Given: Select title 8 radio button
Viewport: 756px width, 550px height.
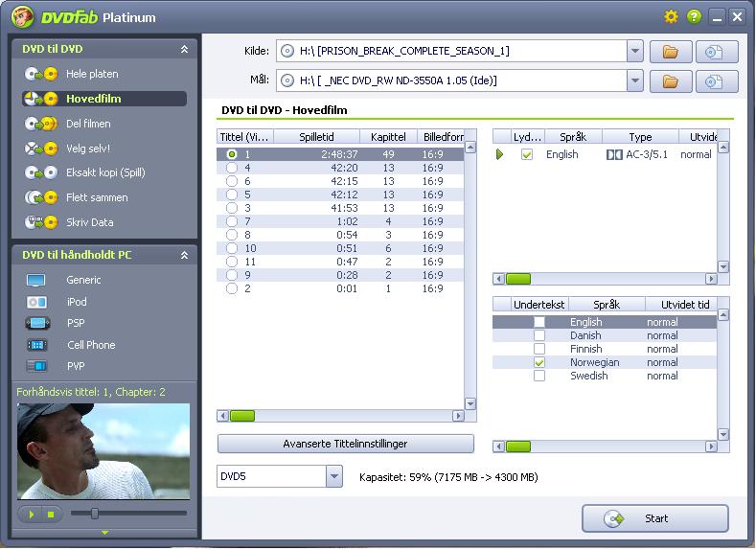Looking at the screenshot, I should (232, 235).
